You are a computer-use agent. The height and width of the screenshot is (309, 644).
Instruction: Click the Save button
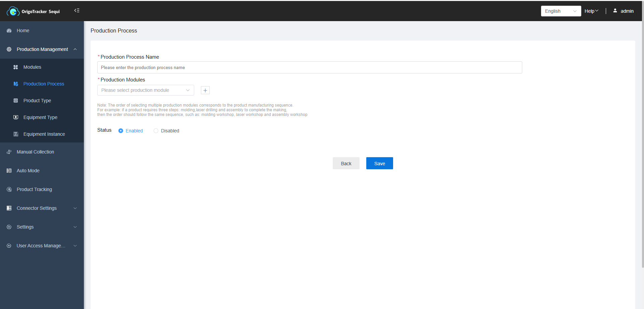(x=379, y=163)
